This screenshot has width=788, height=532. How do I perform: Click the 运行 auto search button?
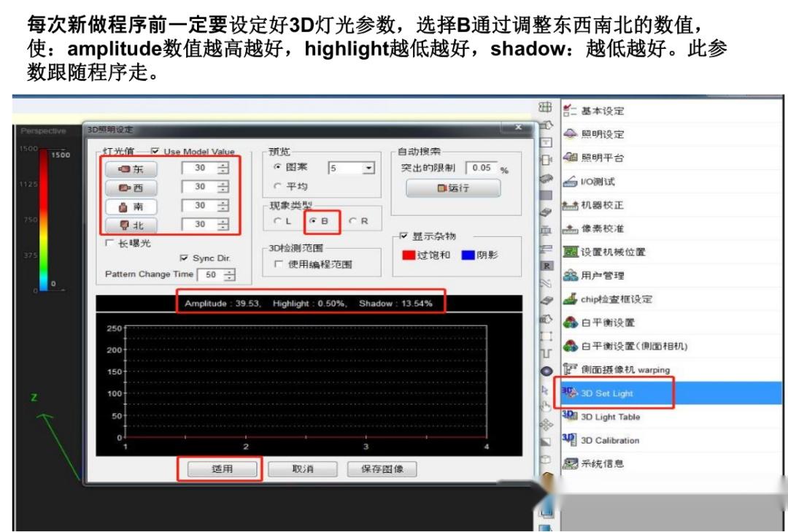pyautogui.click(x=453, y=188)
